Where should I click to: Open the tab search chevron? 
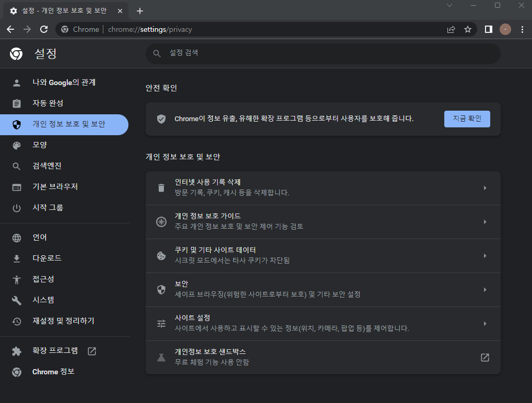[450, 5]
